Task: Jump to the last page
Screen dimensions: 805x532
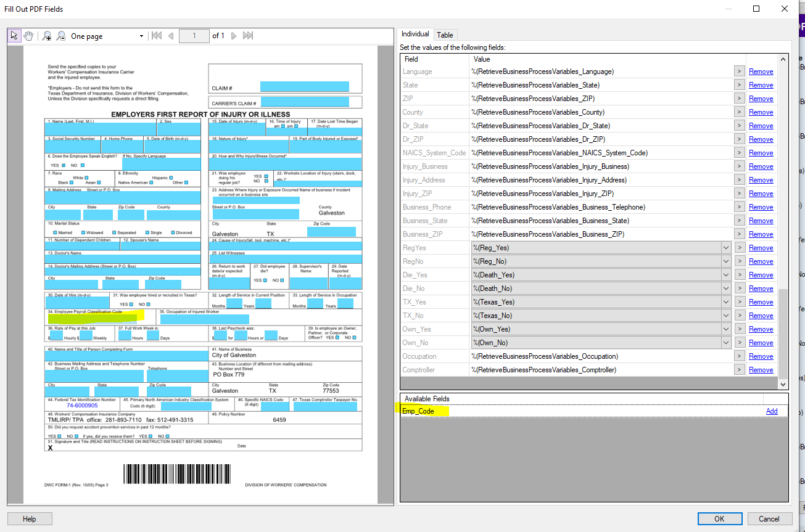Action: click(x=248, y=36)
